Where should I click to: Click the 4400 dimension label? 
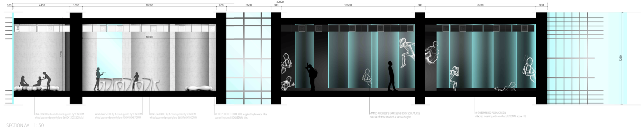pos(42,5)
